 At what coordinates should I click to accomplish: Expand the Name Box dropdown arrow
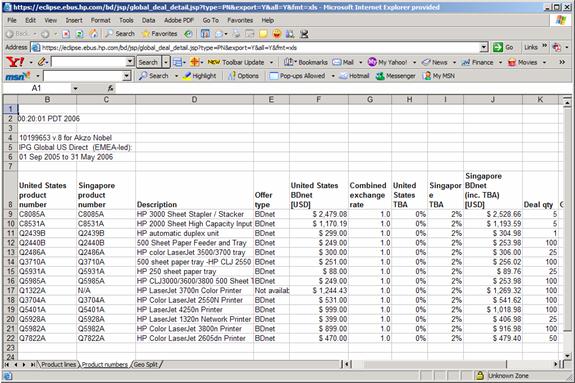75,88
